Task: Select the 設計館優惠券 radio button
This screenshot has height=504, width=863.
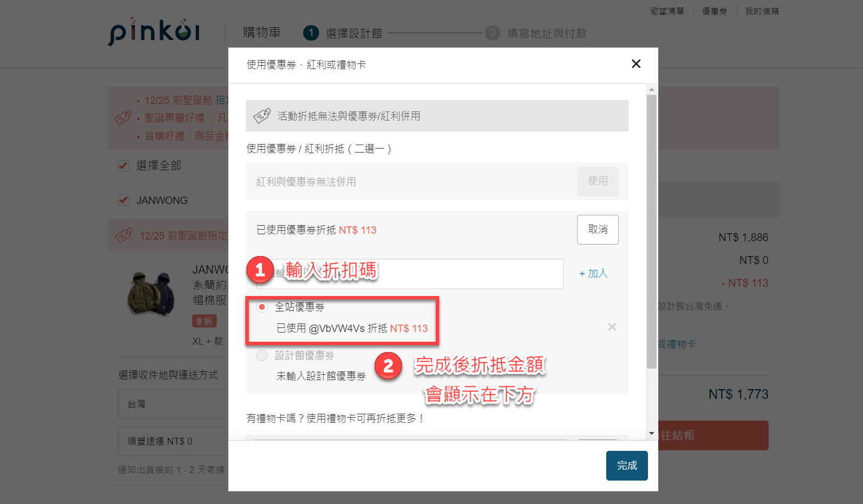Action: 262,355
